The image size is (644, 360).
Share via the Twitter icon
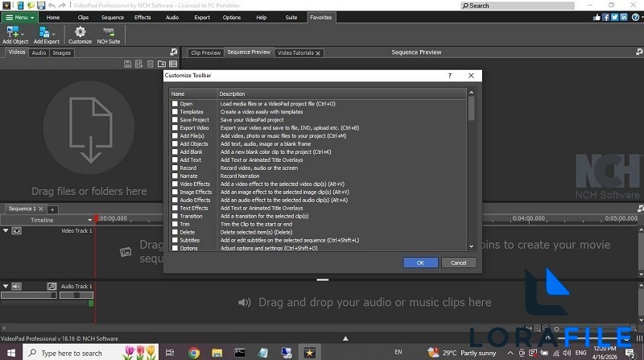(x=615, y=17)
